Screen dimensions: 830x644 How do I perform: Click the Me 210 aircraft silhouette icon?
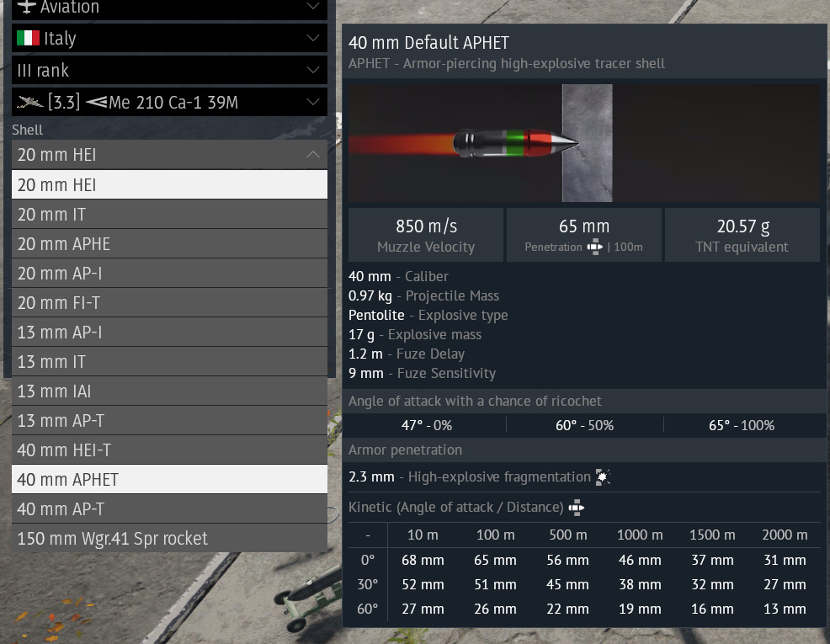click(29, 103)
